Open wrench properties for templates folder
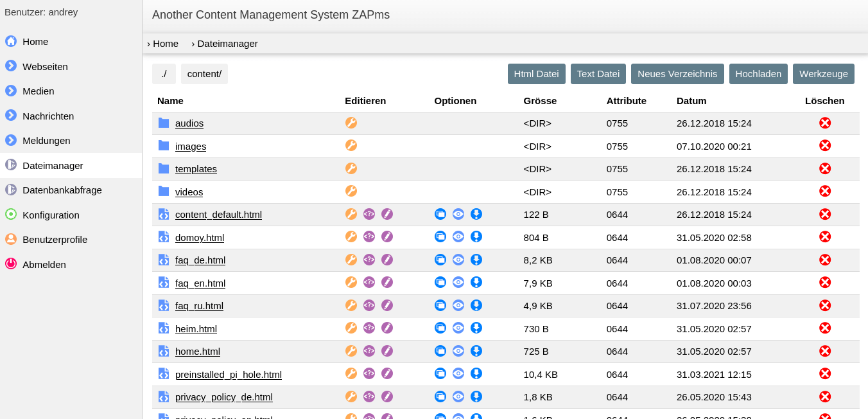Viewport: 868px width, 419px height. click(351, 168)
